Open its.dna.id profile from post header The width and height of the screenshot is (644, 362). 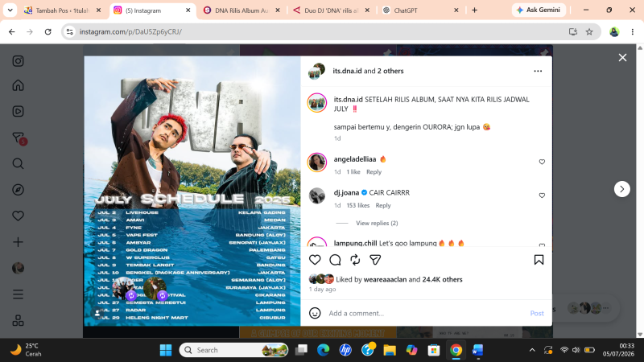tap(348, 71)
